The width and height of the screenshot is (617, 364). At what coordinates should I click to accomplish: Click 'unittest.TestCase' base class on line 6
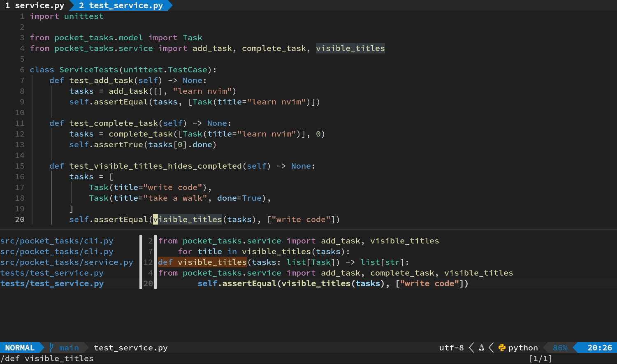[x=165, y=70]
